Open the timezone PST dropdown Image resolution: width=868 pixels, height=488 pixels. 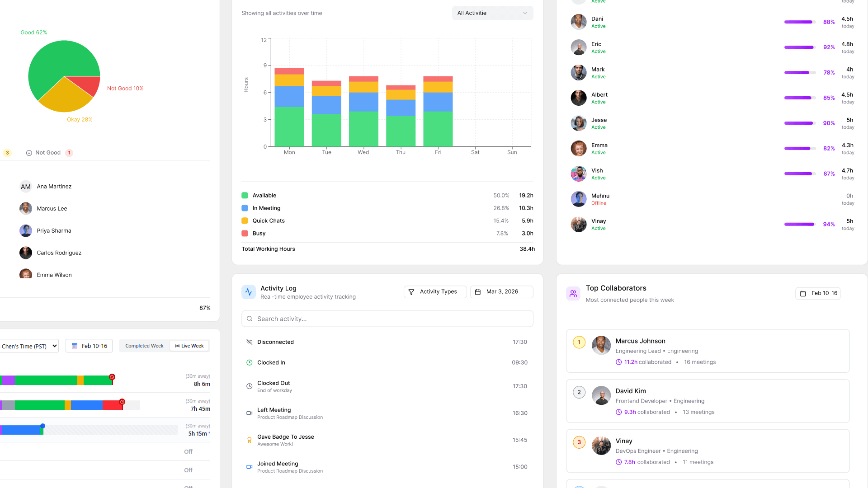(x=29, y=346)
